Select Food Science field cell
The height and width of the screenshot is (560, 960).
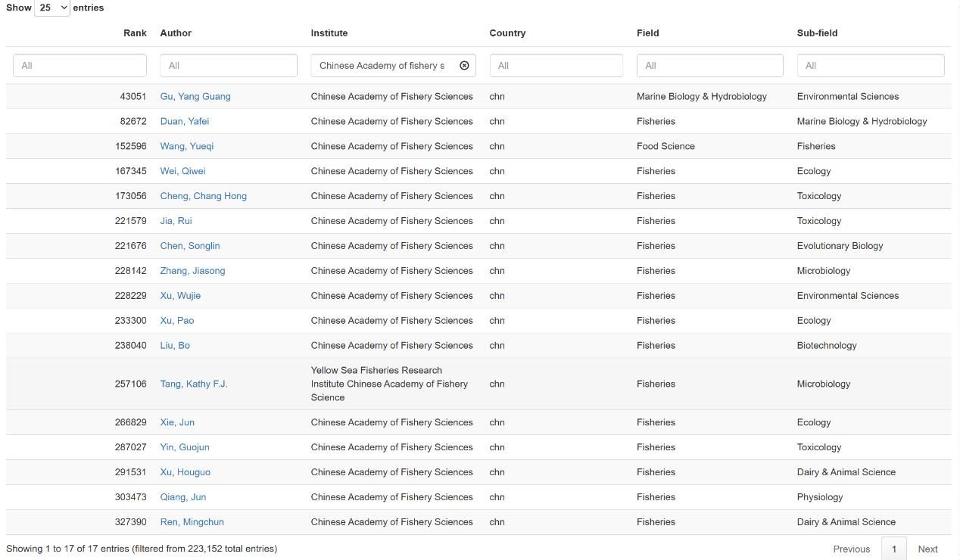665,146
